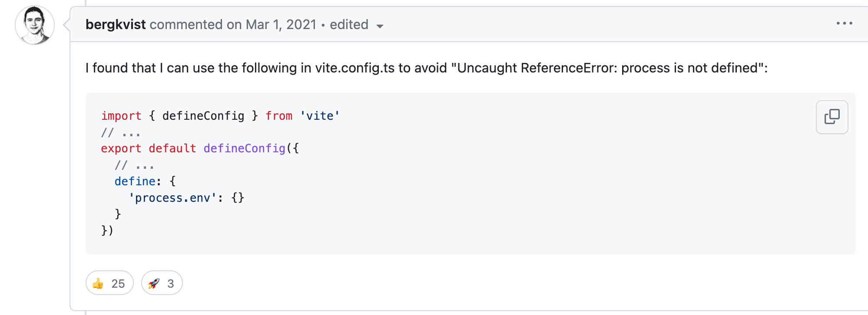Toggle the rocket reaction with 3 votes
This screenshot has height=315, width=868.
click(x=162, y=283)
